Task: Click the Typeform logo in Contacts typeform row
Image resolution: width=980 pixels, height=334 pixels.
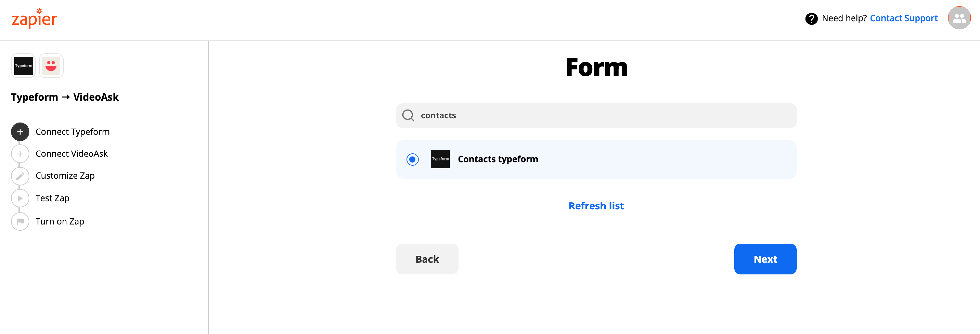Action: pos(440,159)
